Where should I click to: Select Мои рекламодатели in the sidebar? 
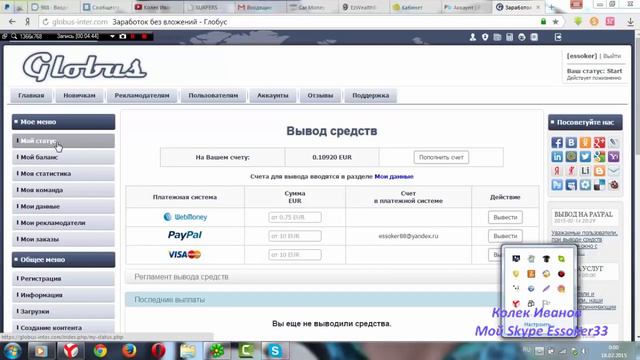coord(63,223)
